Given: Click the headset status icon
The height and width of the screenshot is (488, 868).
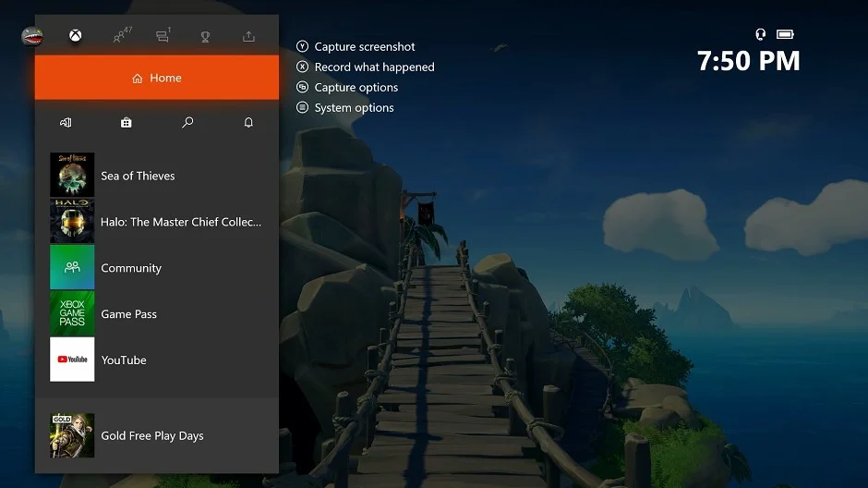Looking at the screenshot, I should pos(761,34).
